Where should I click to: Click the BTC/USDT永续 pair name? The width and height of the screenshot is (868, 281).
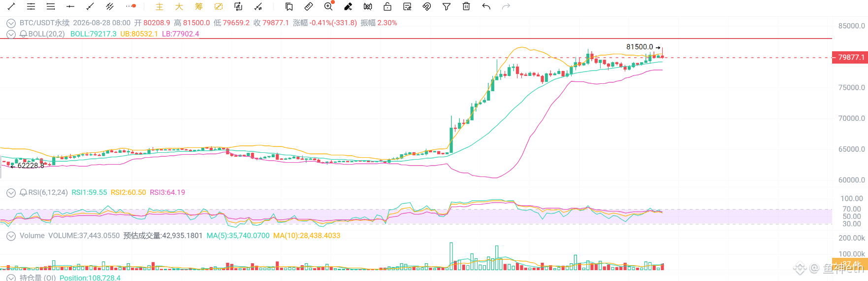[45, 23]
